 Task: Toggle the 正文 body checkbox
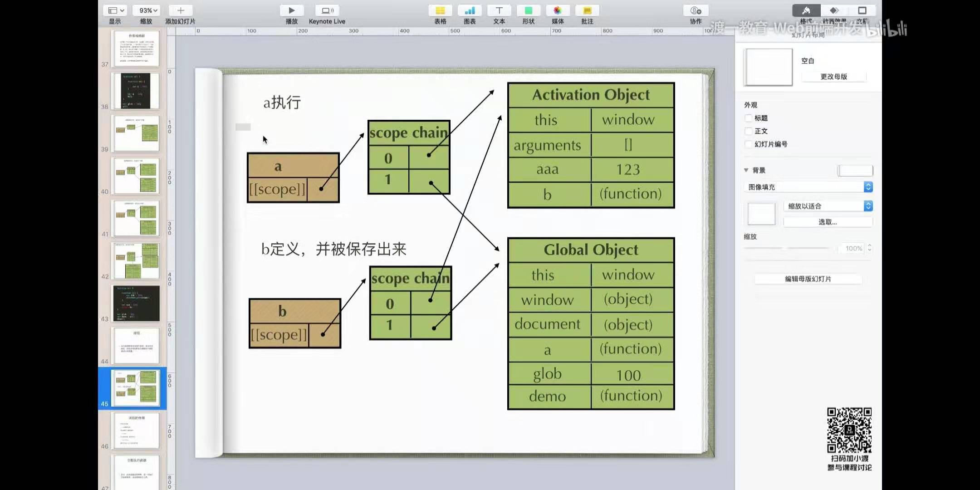pyautogui.click(x=749, y=131)
